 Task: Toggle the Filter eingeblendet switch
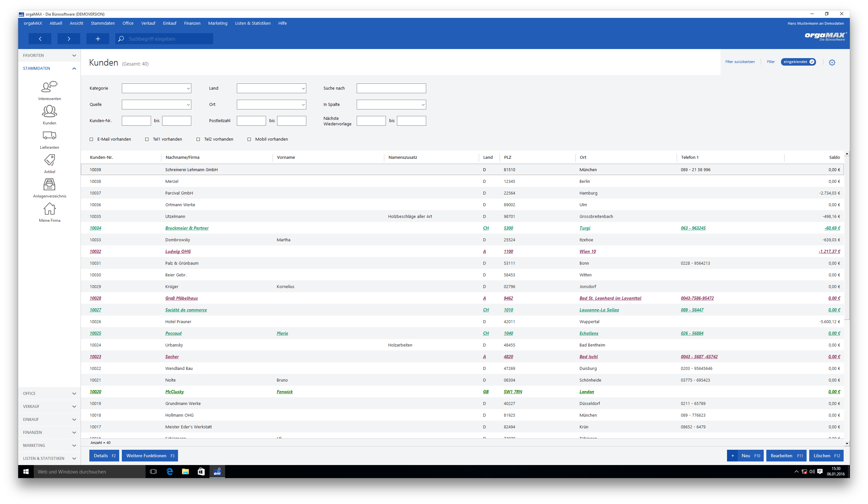798,62
